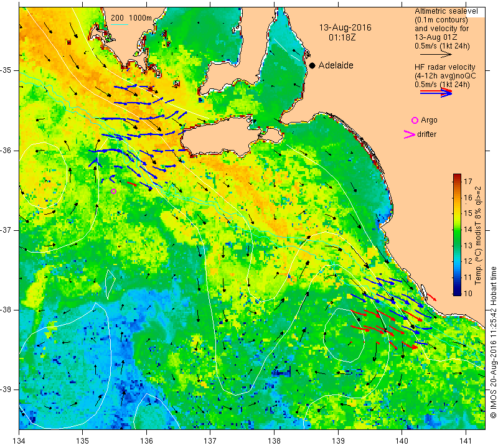The height and width of the screenshot is (448, 498).
Task: Click the black Adelaide city dot marker
Action: (312, 65)
